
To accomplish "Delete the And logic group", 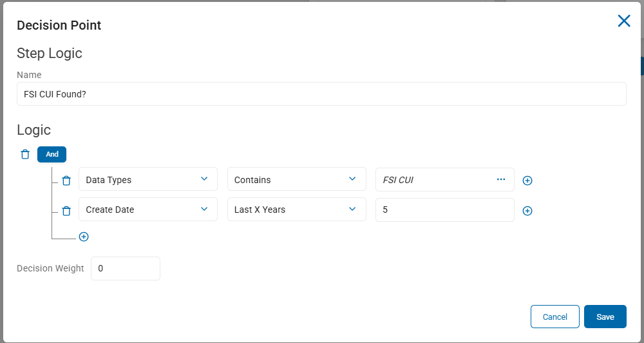I will 25,154.
